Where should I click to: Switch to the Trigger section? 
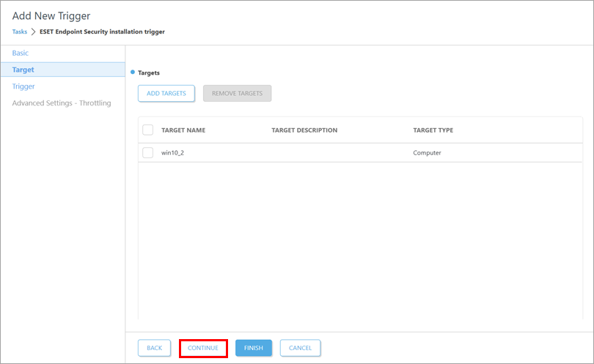tap(23, 86)
